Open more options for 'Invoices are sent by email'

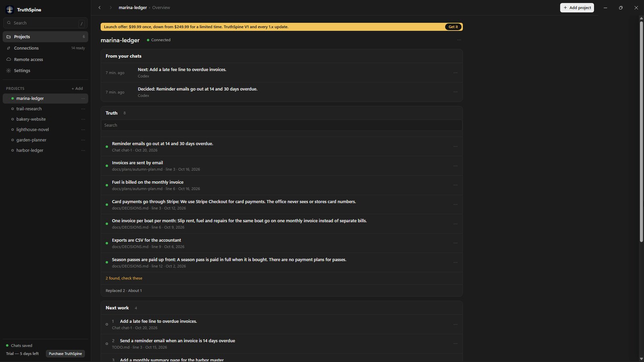[x=455, y=166]
